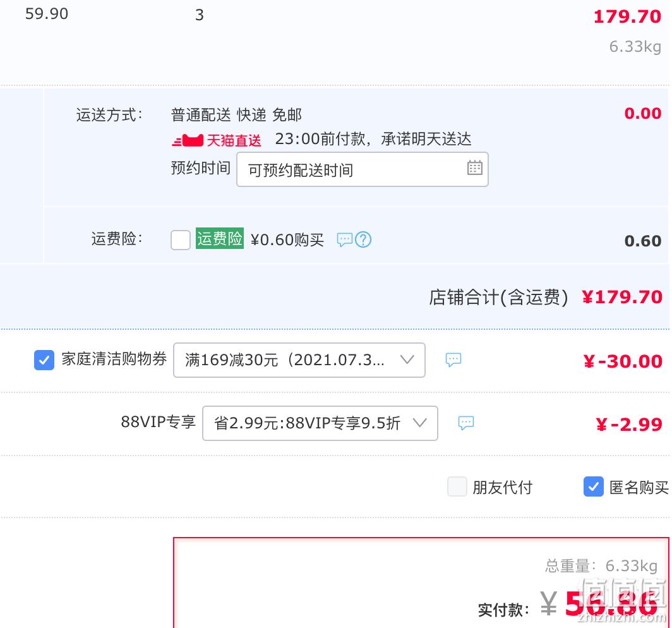Click the red 天猫直送 cat logo
This screenshot has width=672, height=628.
click(188, 140)
